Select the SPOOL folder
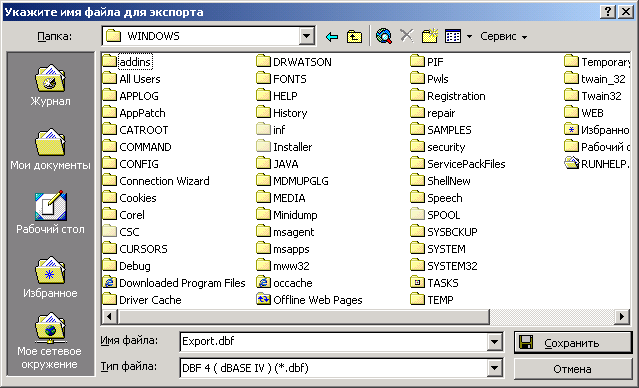639x388 pixels. (435, 215)
